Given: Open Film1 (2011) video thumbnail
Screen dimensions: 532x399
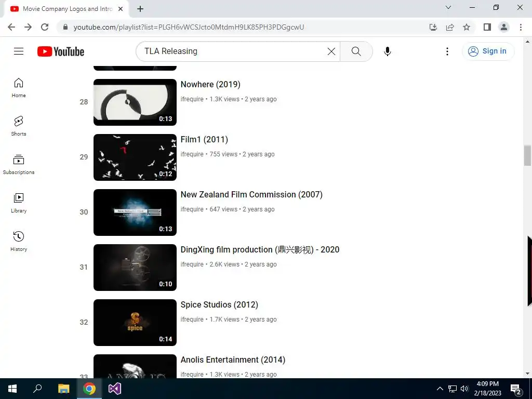Looking at the screenshot, I should [x=135, y=157].
